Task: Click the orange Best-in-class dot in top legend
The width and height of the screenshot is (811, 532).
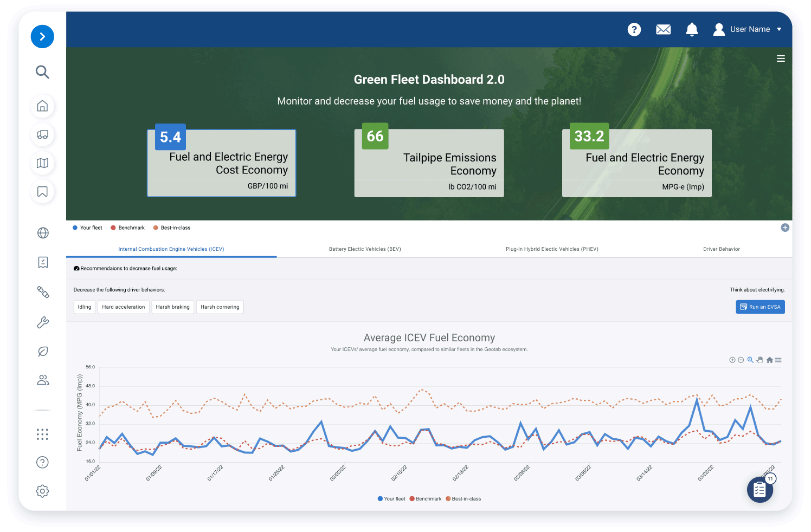Action: [x=156, y=228]
